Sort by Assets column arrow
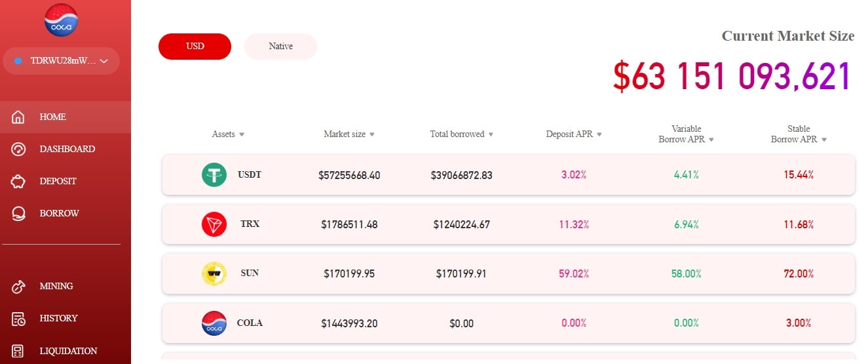 242,134
